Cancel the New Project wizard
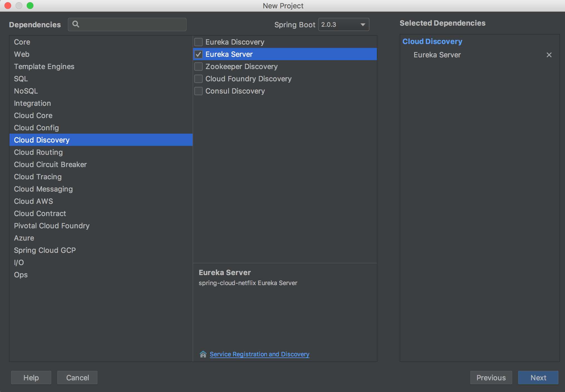The image size is (565, 392). (x=77, y=378)
